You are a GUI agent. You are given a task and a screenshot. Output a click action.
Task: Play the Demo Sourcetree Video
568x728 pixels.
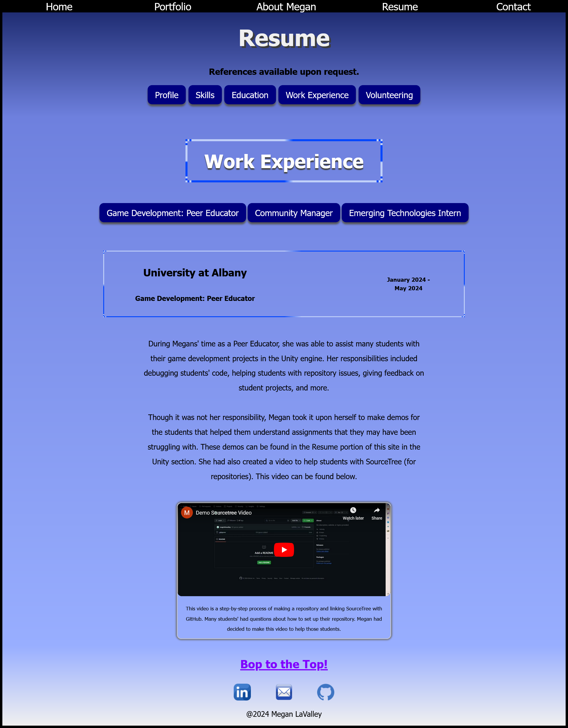284,549
